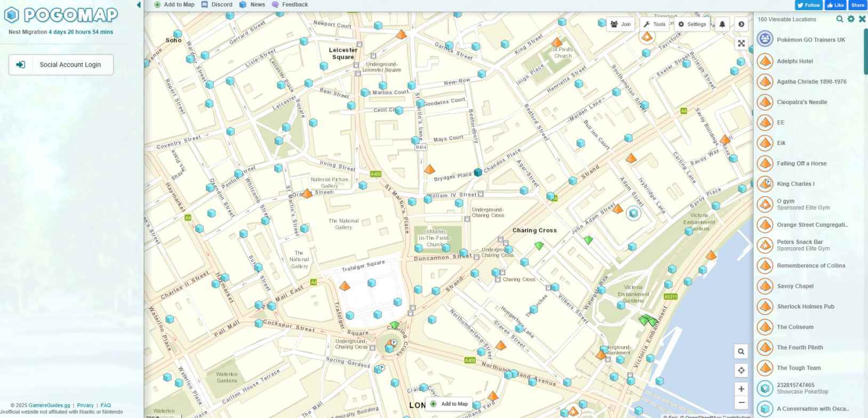
Task: Select Falling Off a Horse gym
Action: tap(808, 163)
